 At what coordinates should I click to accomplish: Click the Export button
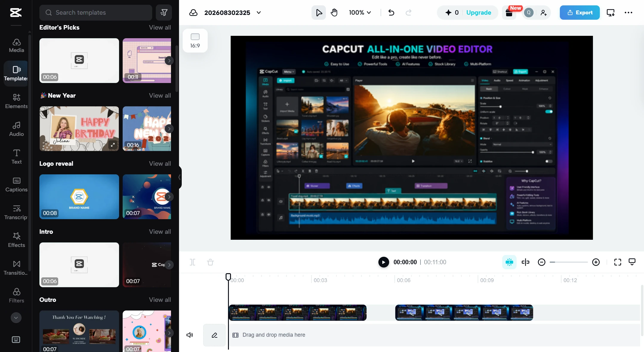point(580,13)
